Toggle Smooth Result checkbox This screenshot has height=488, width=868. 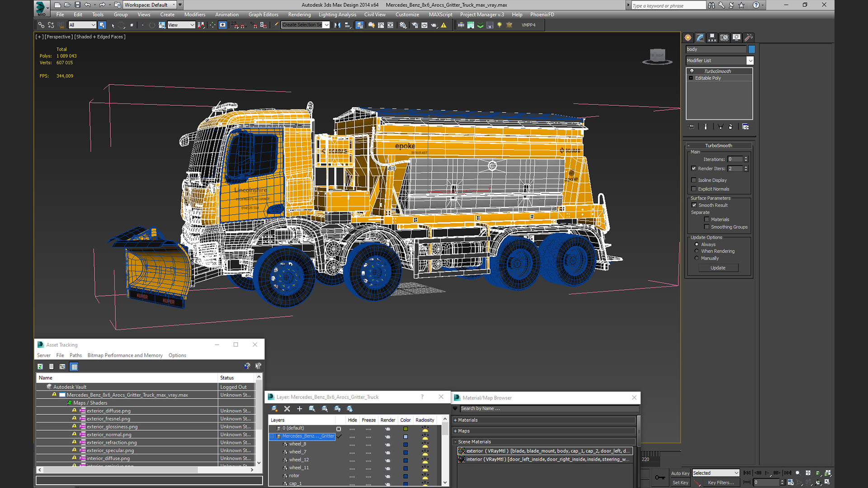(694, 205)
